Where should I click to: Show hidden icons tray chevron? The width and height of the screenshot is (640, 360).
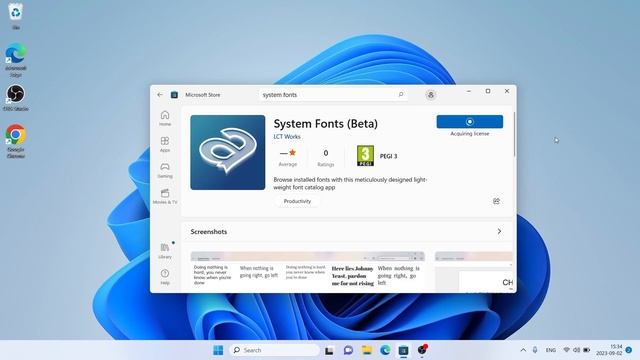[x=523, y=350]
